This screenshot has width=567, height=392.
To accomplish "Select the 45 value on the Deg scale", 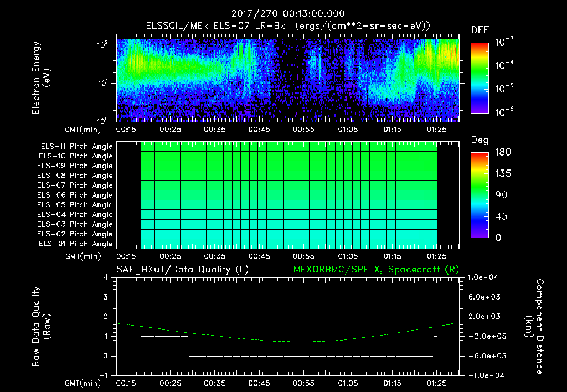I will tap(502, 216).
